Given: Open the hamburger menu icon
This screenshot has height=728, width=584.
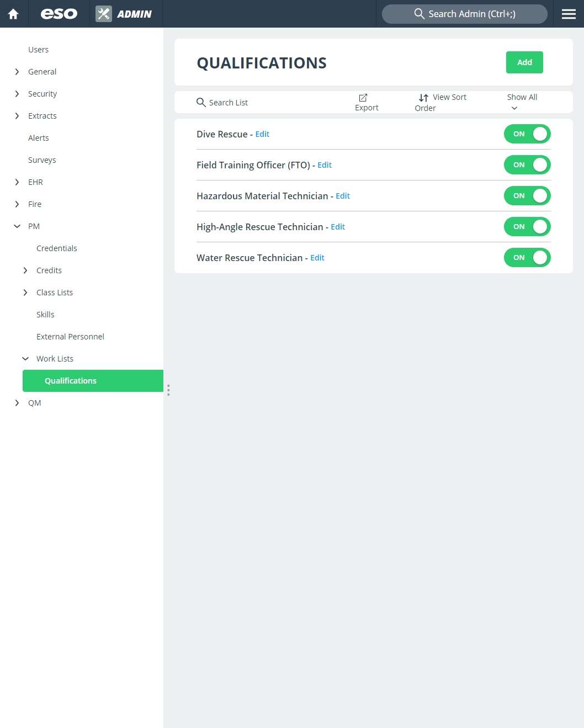Looking at the screenshot, I should tap(569, 14).
